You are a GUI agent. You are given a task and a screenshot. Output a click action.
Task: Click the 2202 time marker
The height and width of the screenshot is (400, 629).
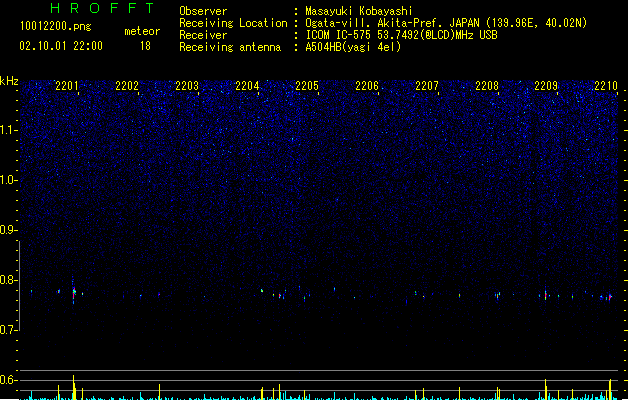(127, 86)
